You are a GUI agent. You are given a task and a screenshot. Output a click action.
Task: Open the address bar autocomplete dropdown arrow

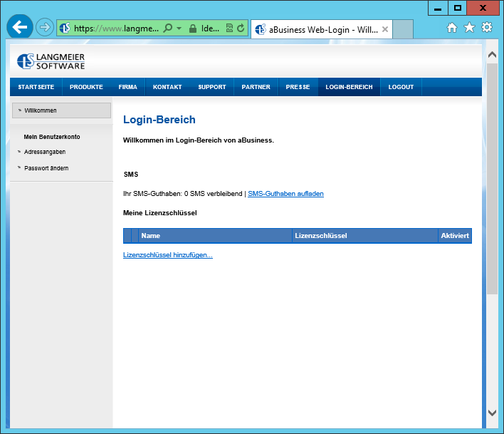[179, 29]
